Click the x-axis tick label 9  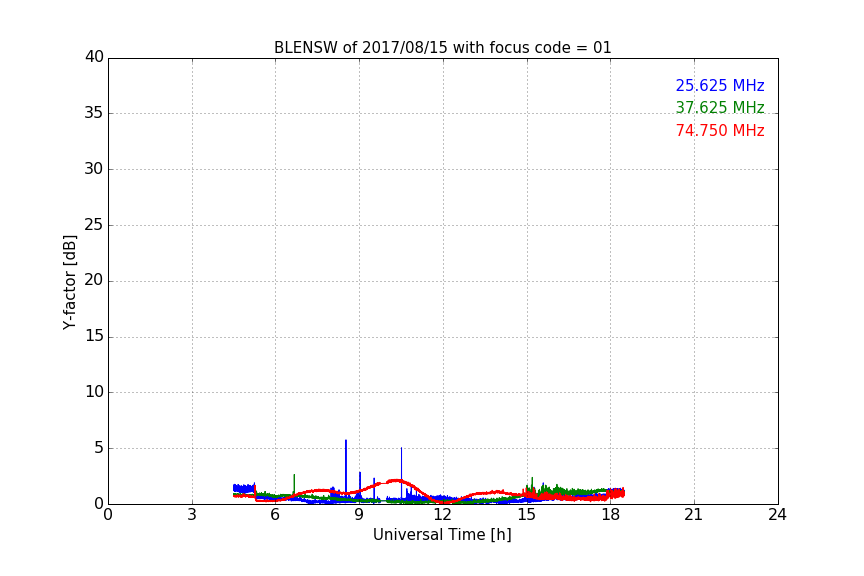click(x=359, y=515)
